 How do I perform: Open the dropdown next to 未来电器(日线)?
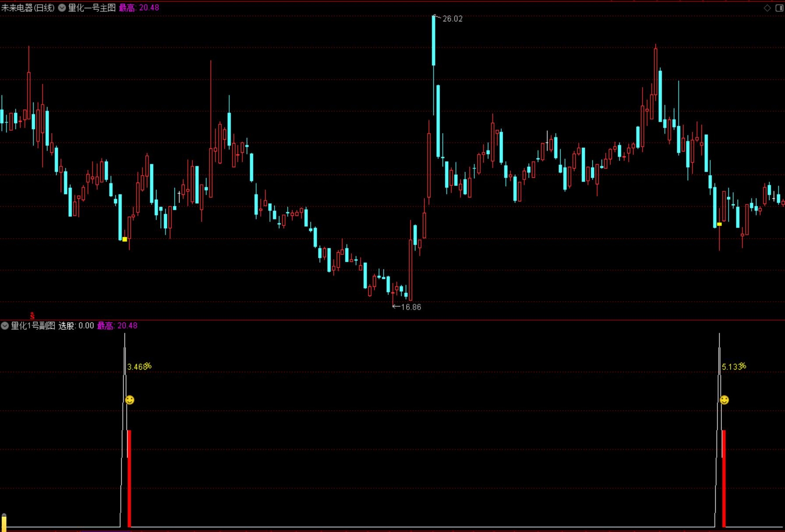pos(62,7)
